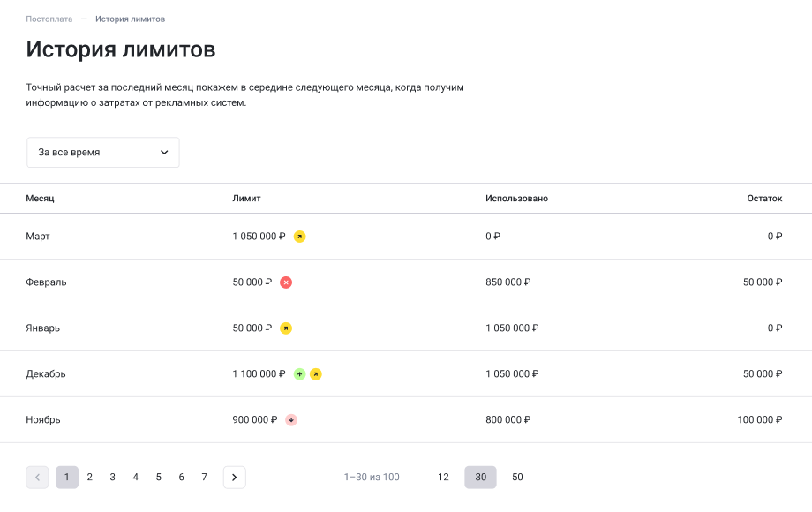
Task: Click the previous page left chevron
Action: click(x=37, y=478)
